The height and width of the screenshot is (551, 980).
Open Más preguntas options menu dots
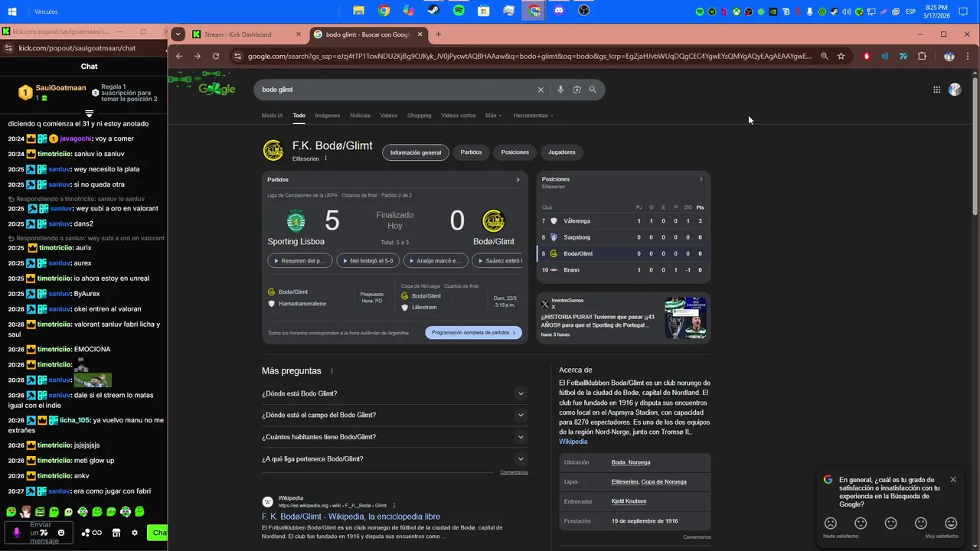coord(332,371)
